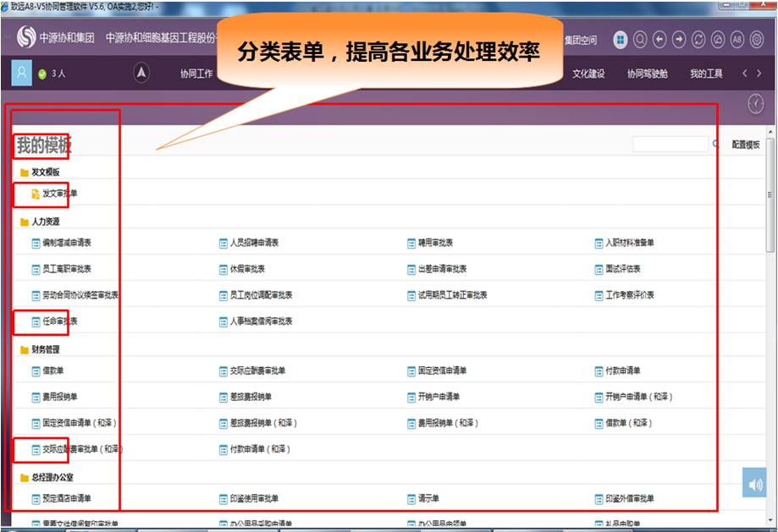
Task: Click the clock icon below menu bar
Action: (x=757, y=103)
